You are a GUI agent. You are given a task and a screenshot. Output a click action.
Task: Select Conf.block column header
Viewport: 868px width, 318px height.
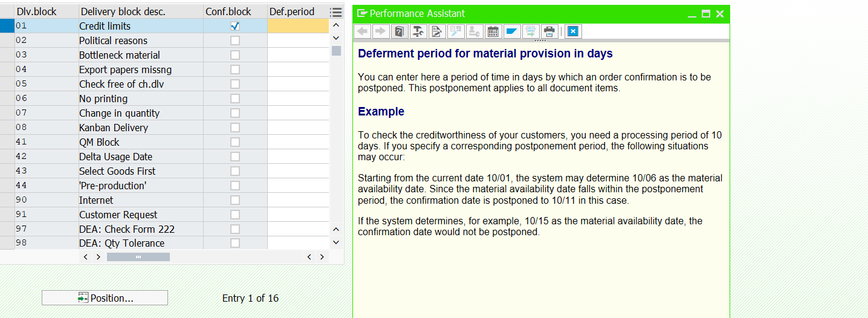pyautogui.click(x=235, y=12)
